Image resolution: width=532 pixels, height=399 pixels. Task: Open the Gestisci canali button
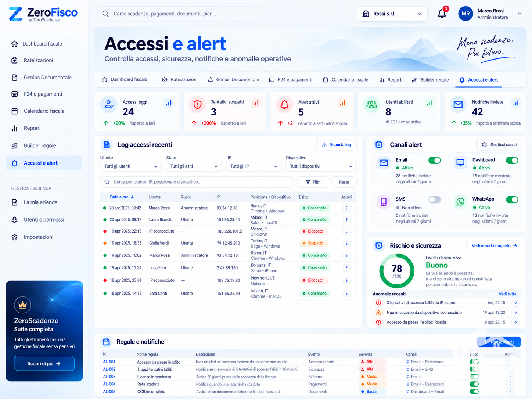[499, 145]
